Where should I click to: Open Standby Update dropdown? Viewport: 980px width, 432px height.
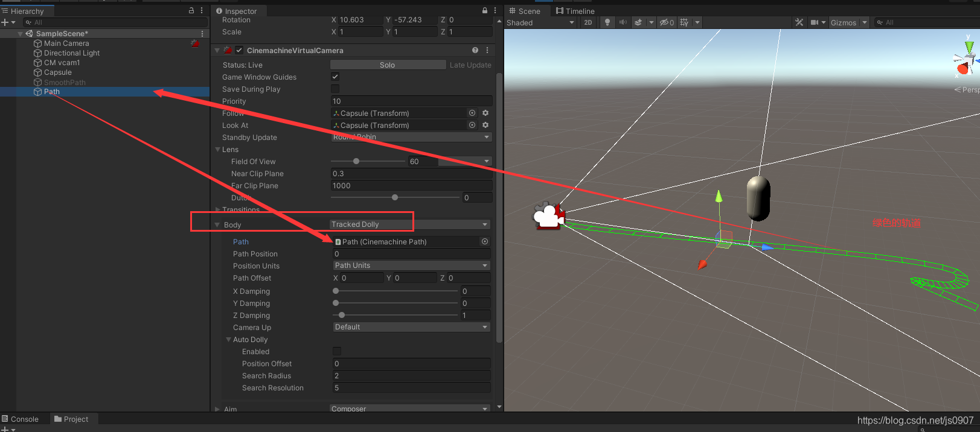(x=411, y=137)
